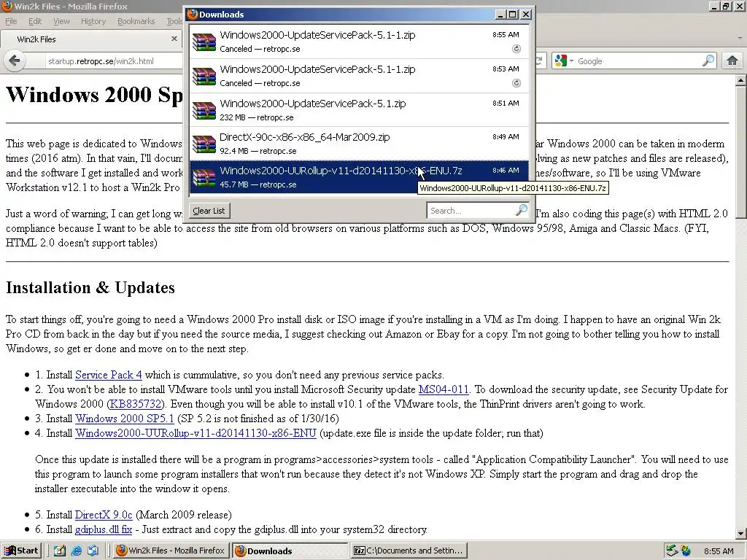Open the Start menu
The width and height of the screenshot is (747, 560).
click(x=21, y=551)
